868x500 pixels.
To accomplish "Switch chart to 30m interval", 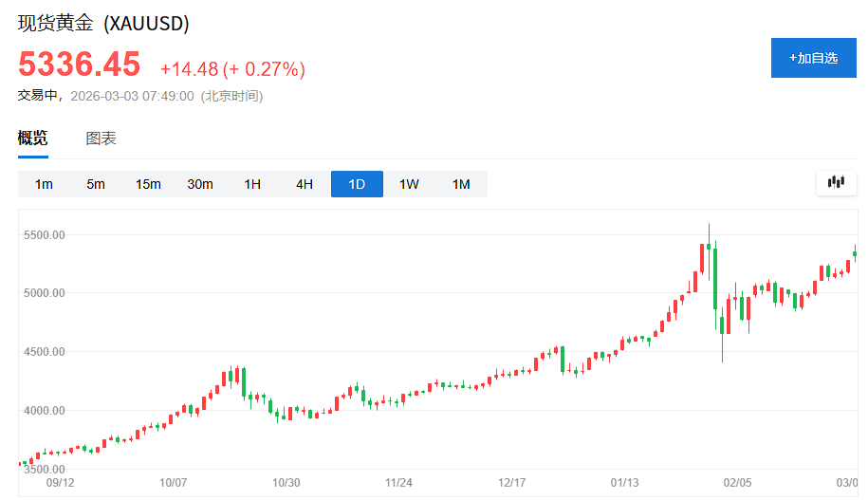I will (x=200, y=184).
